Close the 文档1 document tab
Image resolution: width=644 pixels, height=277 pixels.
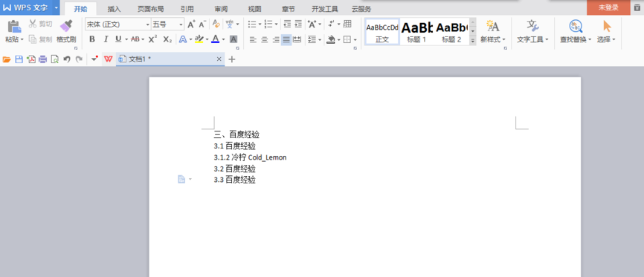tap(219, 59)
